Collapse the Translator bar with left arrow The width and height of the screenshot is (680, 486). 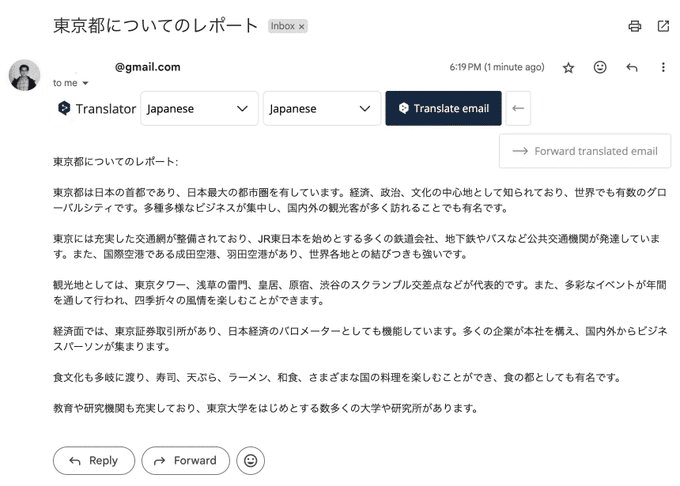coord(518,109)
